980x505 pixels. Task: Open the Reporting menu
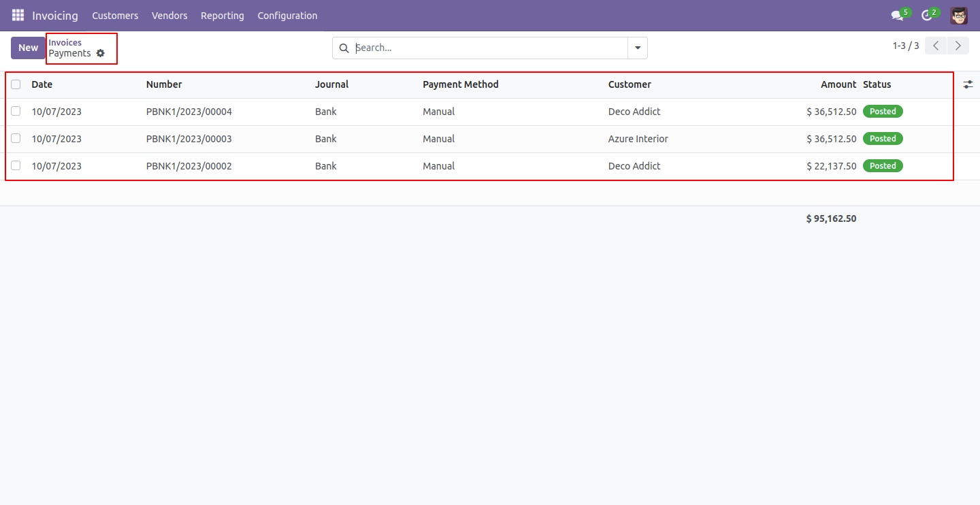point(223,16)
